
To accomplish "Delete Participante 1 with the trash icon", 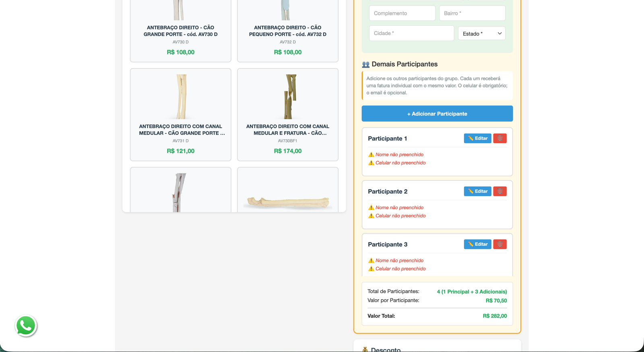I will click(x=500, y=138).
